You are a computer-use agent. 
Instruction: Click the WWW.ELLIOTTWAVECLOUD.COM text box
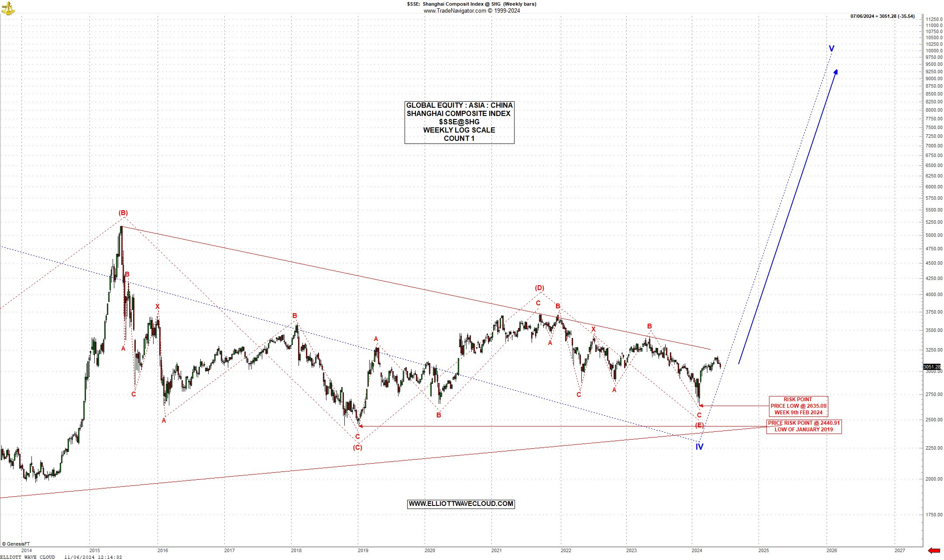click(460, 504)
